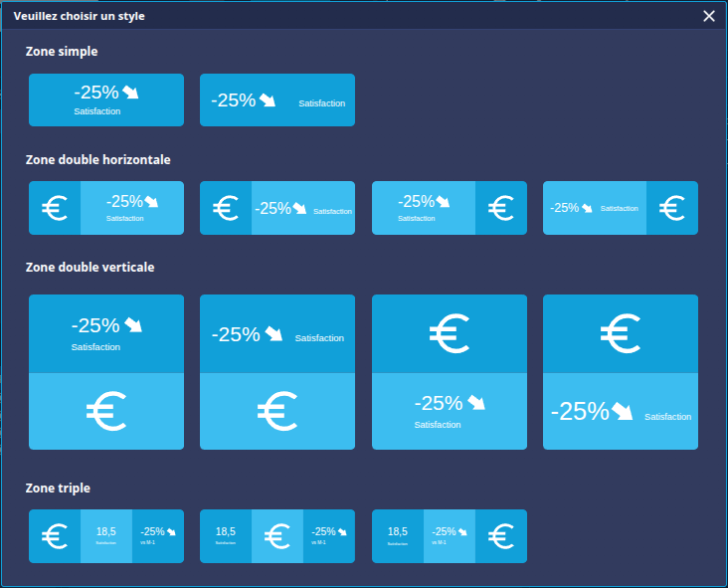
Task: Click the centered euro icon in the second Zone triple tile
Action: pos(277,536)
